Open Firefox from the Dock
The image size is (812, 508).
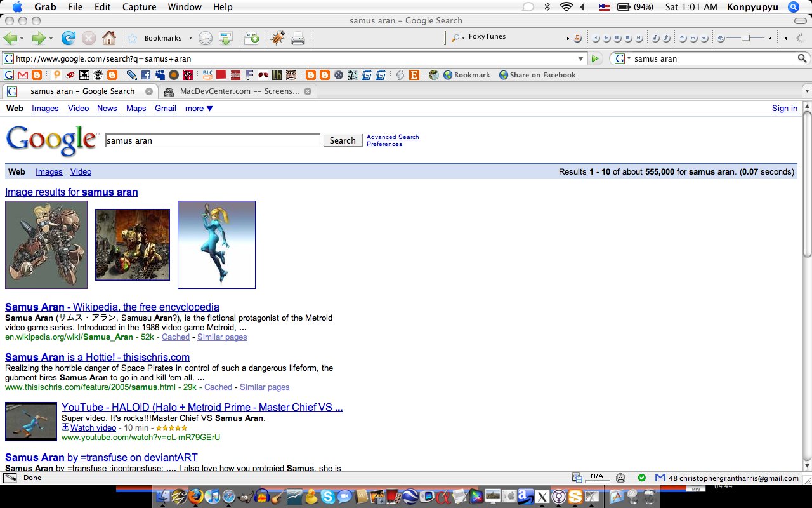tap(195, 497)
